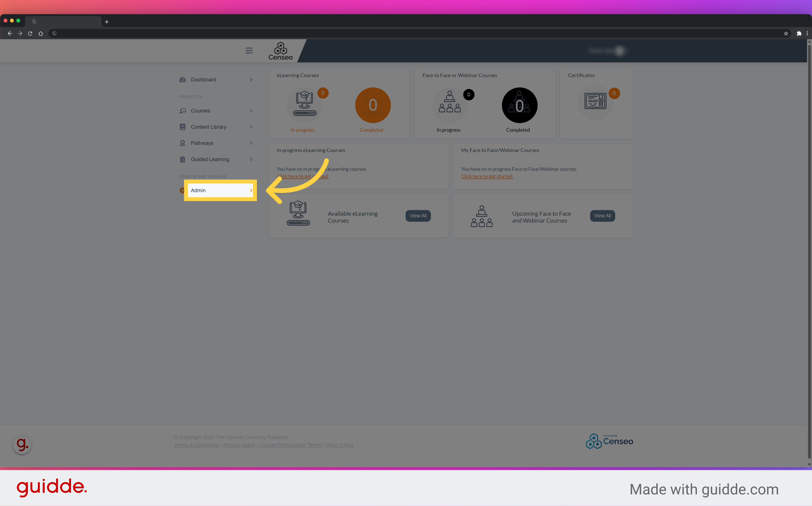812x506 pixels.
Task: Toggle the hamburger menu open
Action: [x=249, y=51]
